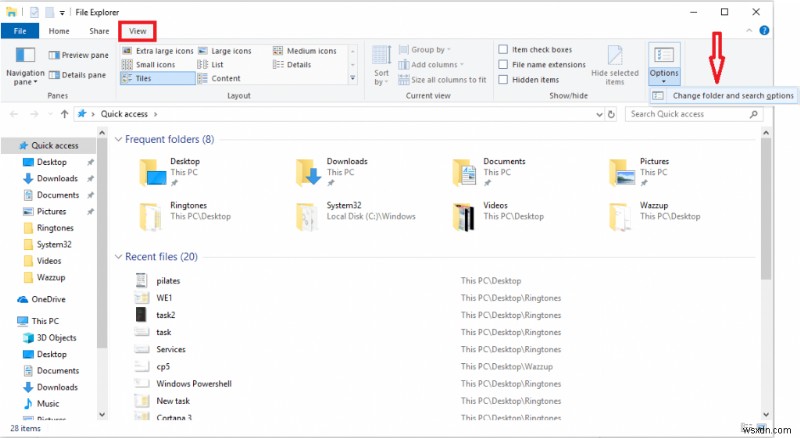Toggle the Details pane
Viewport: 800px width, 438px height.
point(77,75)
